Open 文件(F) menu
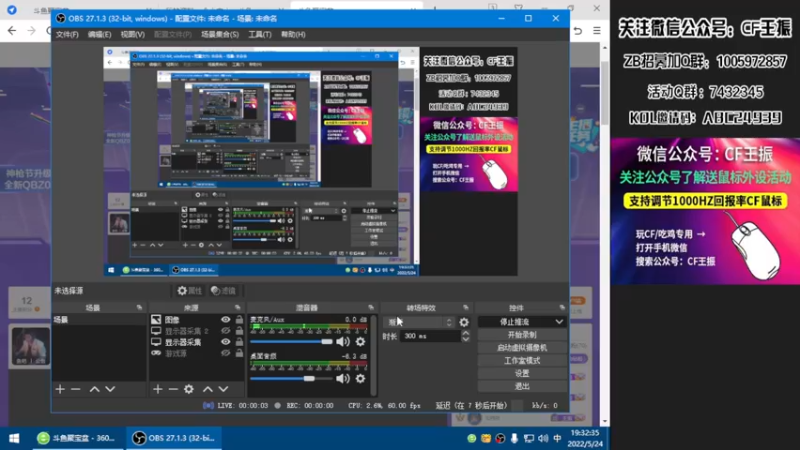Image resolution: width=800 pixels, height=450 pixels. coord(67,35)
